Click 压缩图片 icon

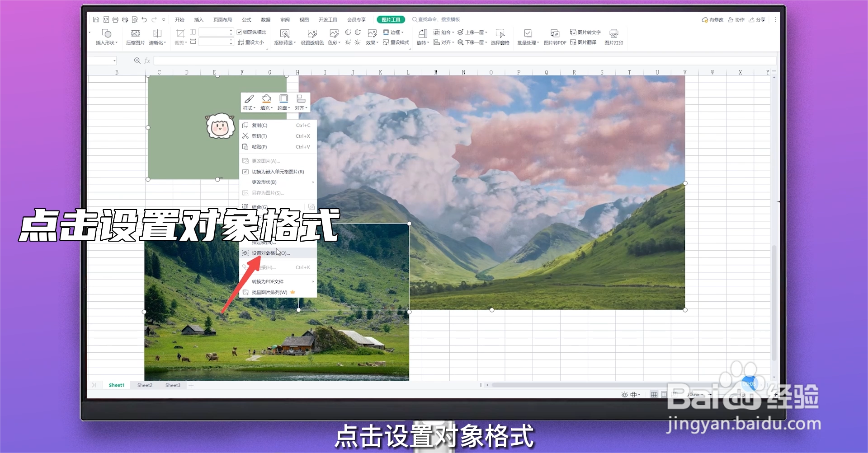coord(135,37)
